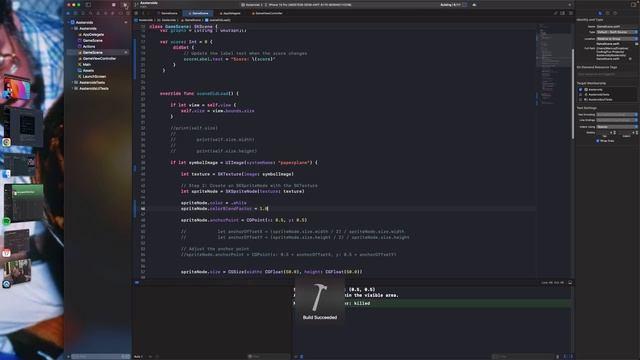Toggle the Wrap lines checkbox
This screenshot has width=640, height=360.
pyautogui.click(x=598, y=141)
